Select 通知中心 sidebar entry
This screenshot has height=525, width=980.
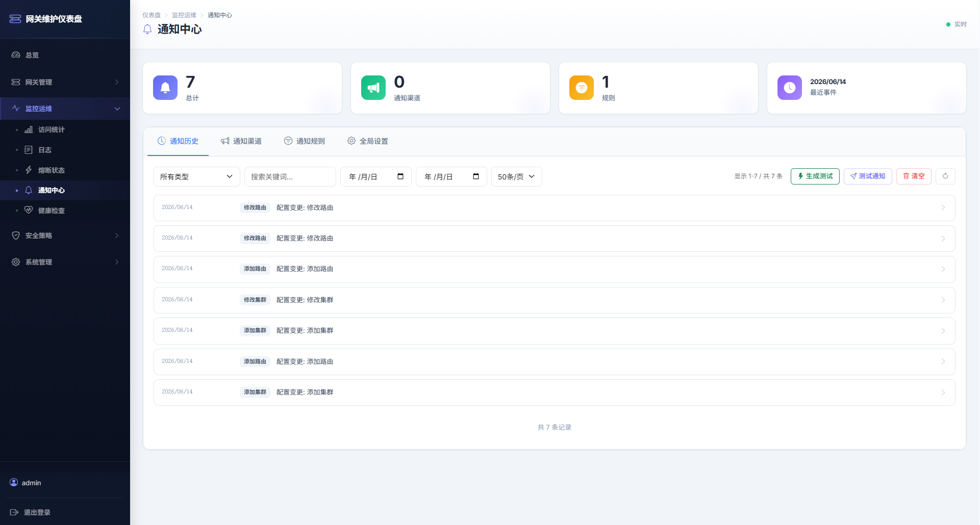pos(65,190)
